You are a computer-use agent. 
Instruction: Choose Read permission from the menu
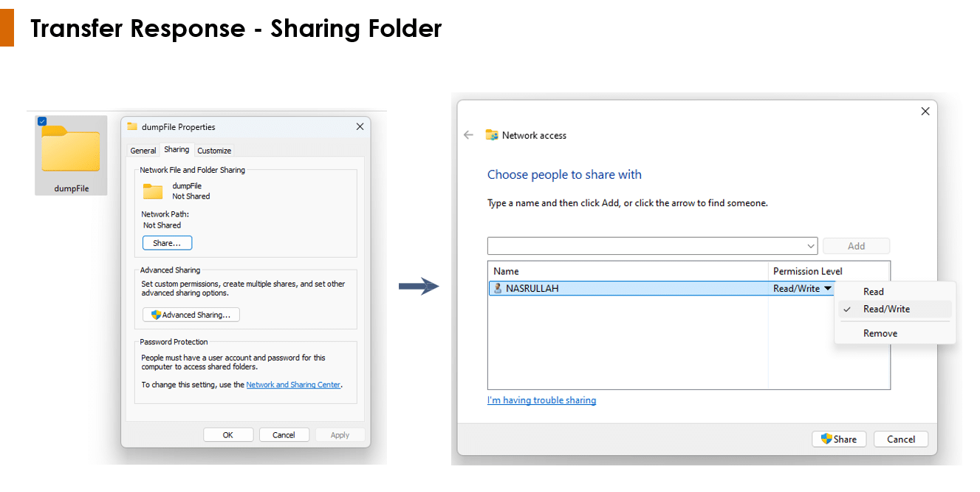pyautogui.click(x=895, y=292)
